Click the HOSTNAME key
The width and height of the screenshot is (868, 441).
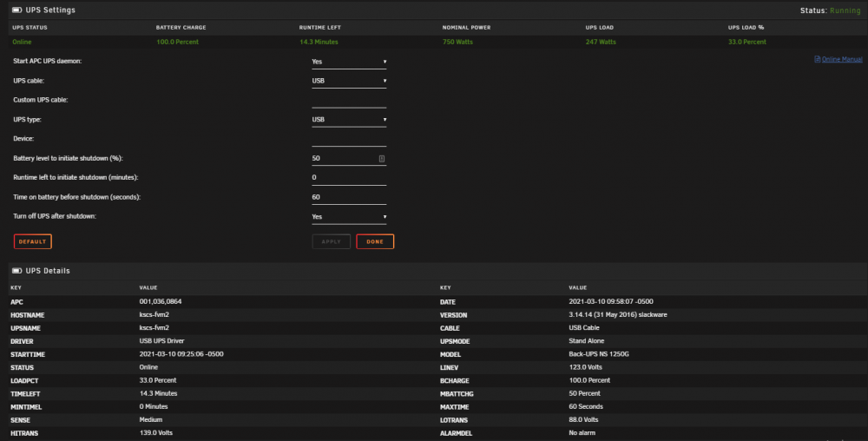[x=28, y=315]
